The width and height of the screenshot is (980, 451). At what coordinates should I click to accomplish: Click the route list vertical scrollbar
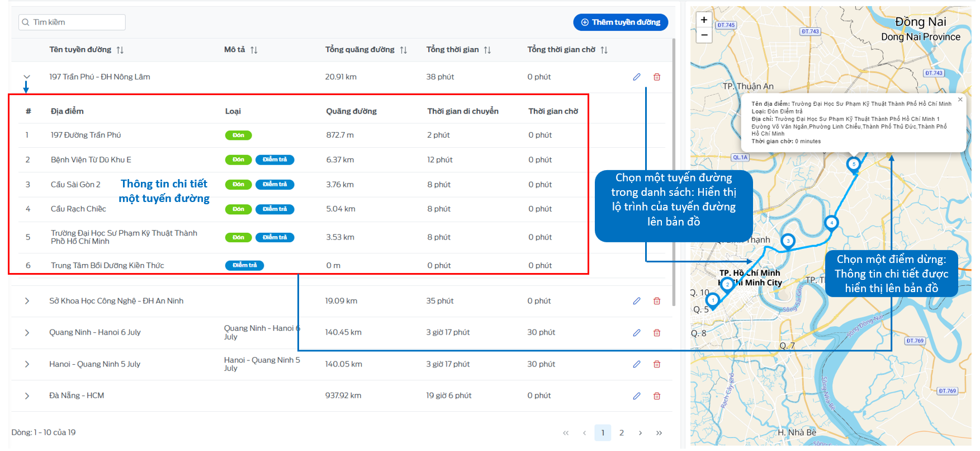pos(674,172)
